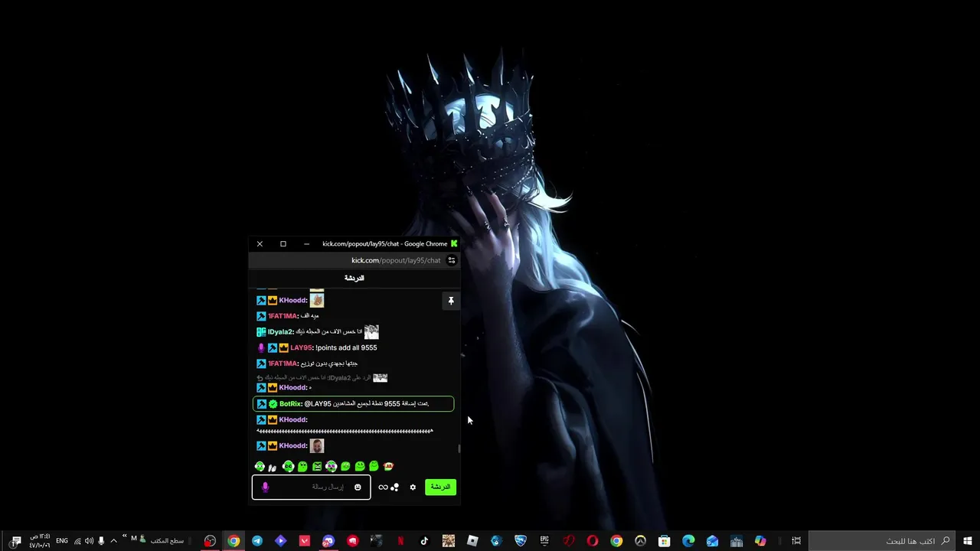Screen dimensions: 980x551
Task: Expand the سطح المكتب desktop toolbar chevron
Action: (124, 536)
